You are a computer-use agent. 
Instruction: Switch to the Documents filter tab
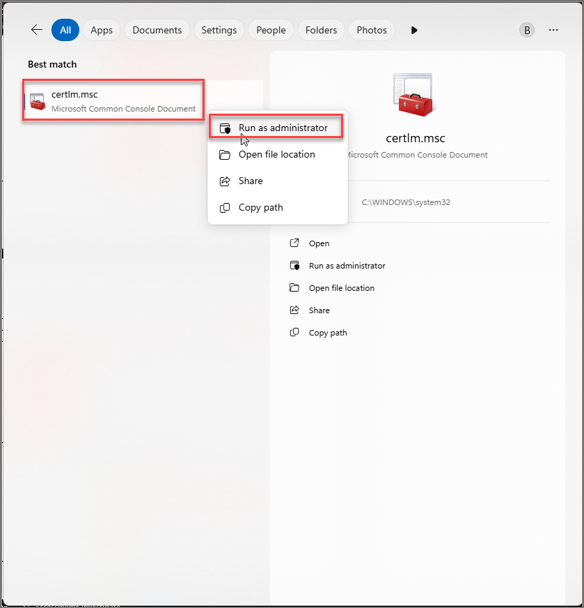pyautogui.click(x=157, y=30)
